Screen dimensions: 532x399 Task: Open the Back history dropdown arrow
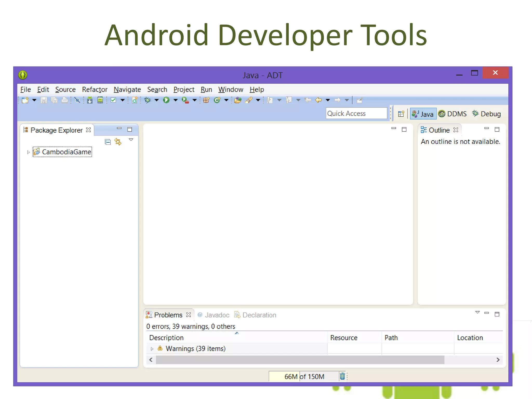tap(328, 100)
